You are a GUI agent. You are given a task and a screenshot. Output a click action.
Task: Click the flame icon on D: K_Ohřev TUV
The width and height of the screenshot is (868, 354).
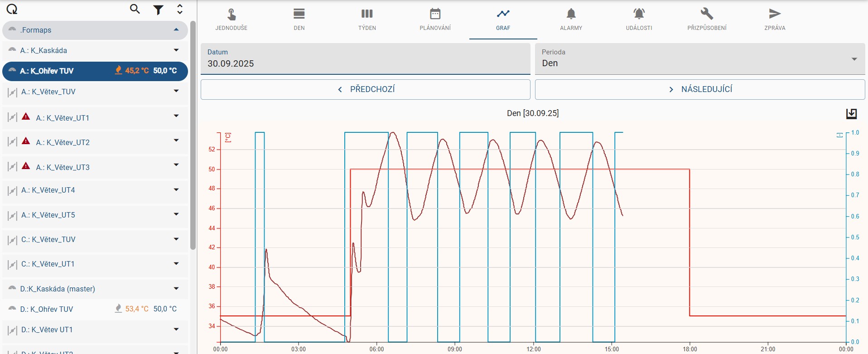coord(118,309)
